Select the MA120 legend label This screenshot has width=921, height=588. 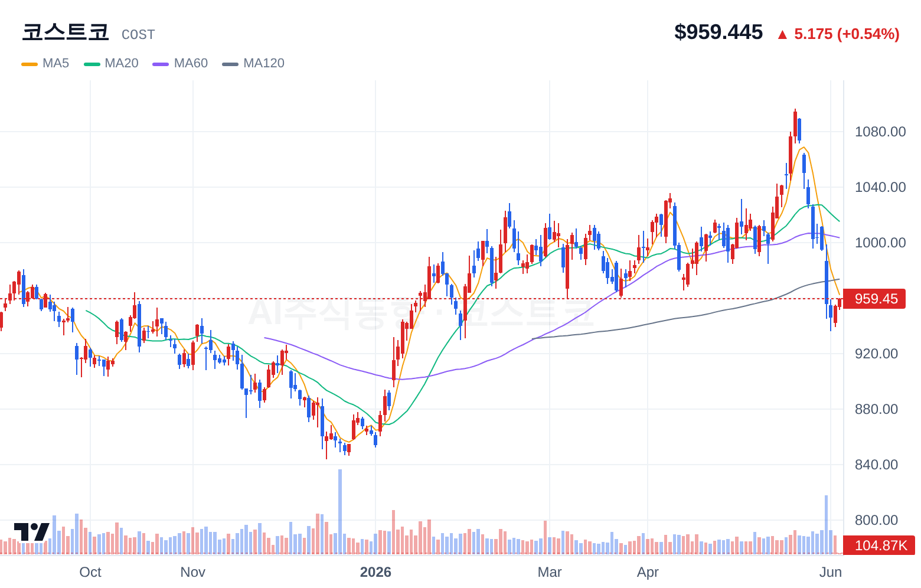point(264,63)
